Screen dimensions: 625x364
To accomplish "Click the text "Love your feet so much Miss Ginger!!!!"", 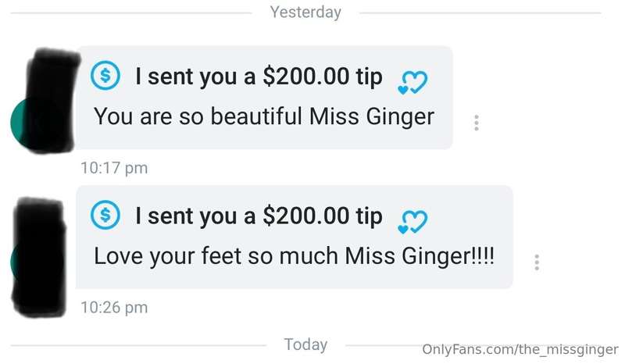I will coord(295,256).
